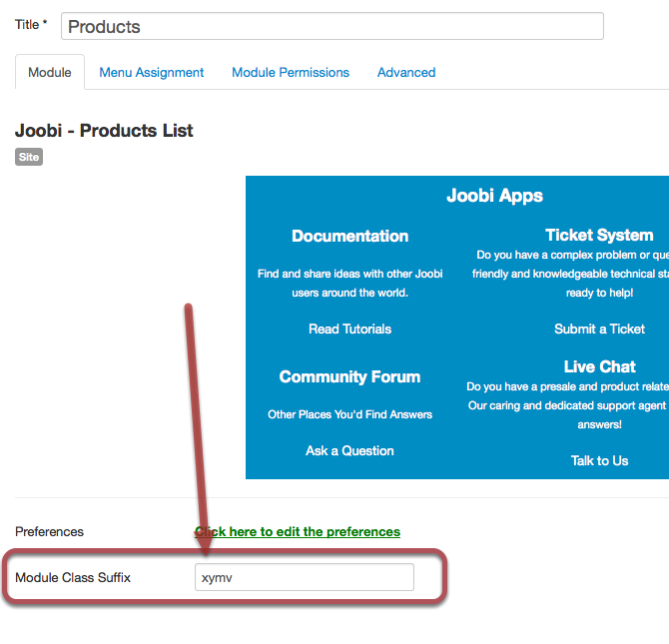Viewport: 669px width, 644px height.
Task: Click the Title input field containing Products
Action: (x=332, y=26)
